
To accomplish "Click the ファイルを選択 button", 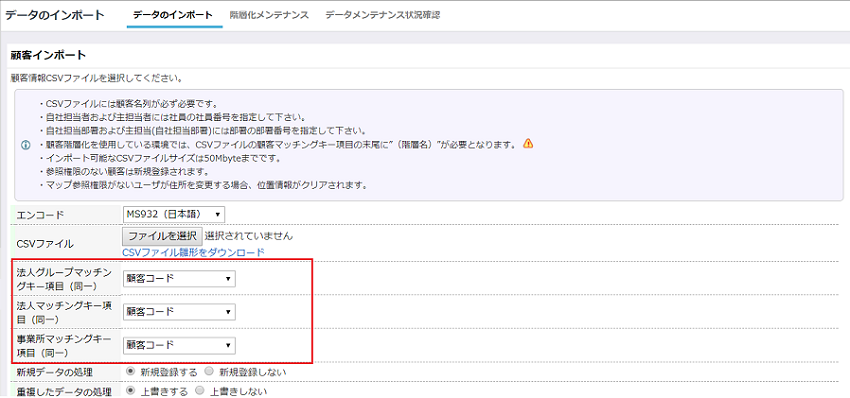I will pyautogui.click(x=163, y=236).
